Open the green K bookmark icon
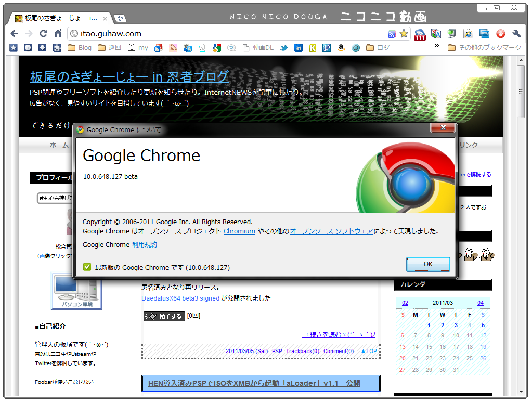Viewport: 532px width, 403px height. (313, 48)
